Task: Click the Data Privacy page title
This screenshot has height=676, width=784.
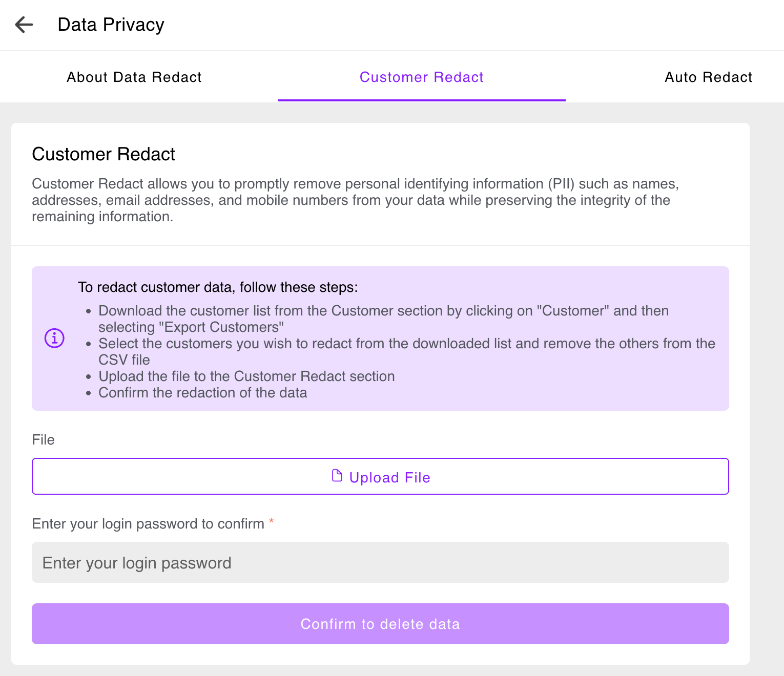Action: coord(111,25)
